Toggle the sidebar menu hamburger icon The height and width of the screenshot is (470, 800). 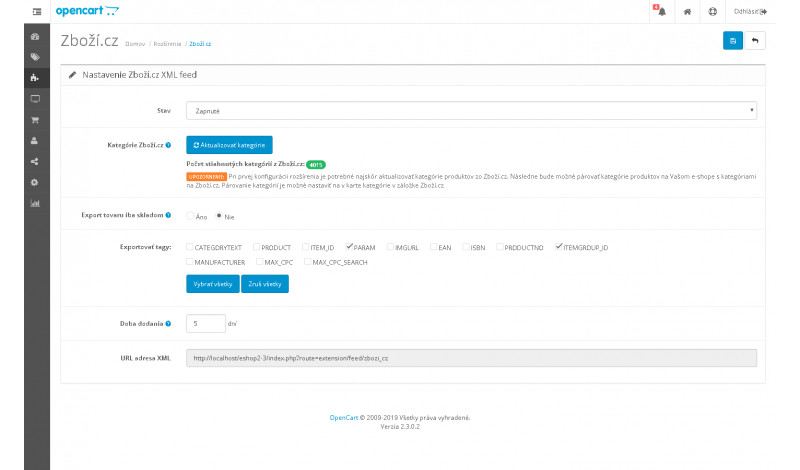click(37, 11)
